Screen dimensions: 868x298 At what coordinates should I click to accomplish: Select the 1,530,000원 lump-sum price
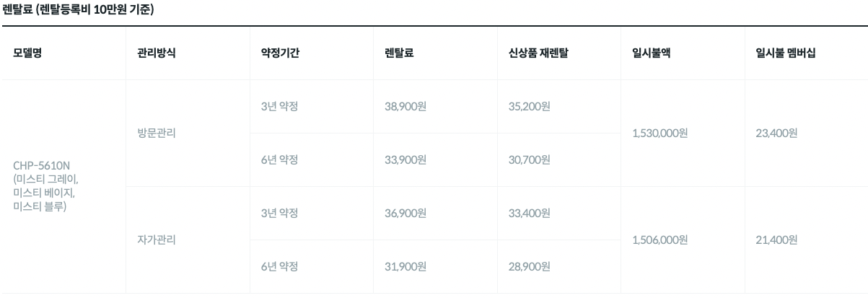coord(659,133)
